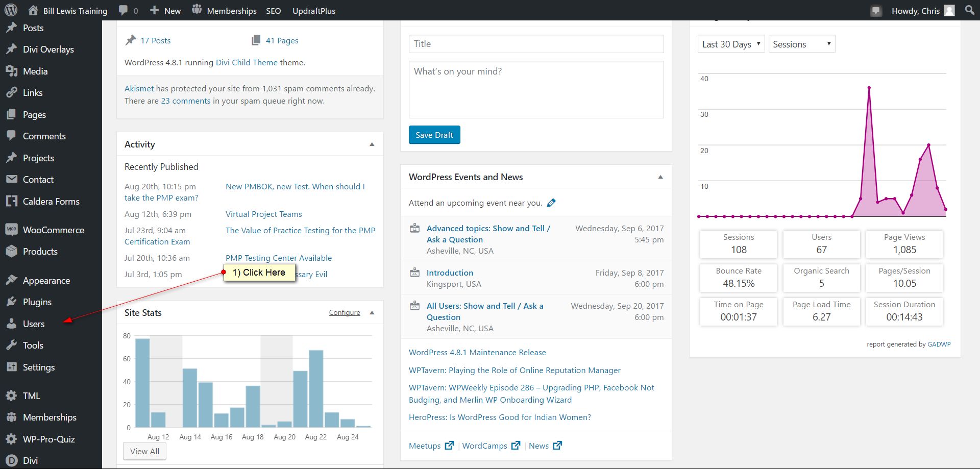Open the Last 30 Days dropdown

731,44
